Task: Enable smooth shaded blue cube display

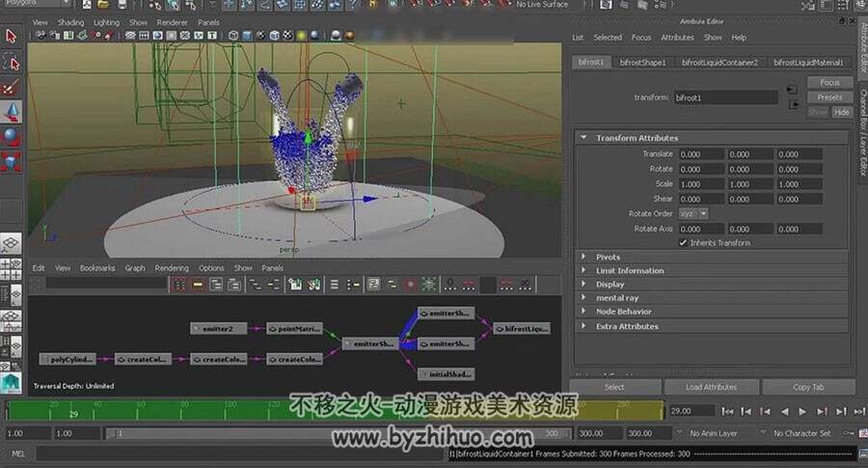Action: point(247,36)
